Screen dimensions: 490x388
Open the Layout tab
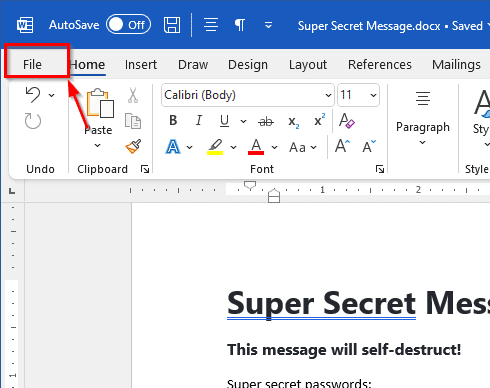pos(308,65)
